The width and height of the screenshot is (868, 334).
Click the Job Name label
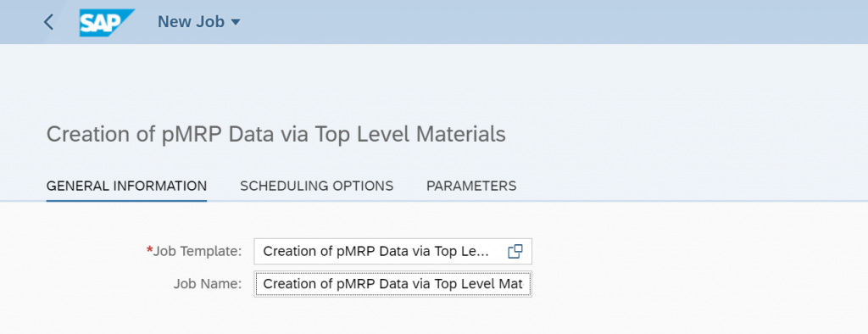208,284
